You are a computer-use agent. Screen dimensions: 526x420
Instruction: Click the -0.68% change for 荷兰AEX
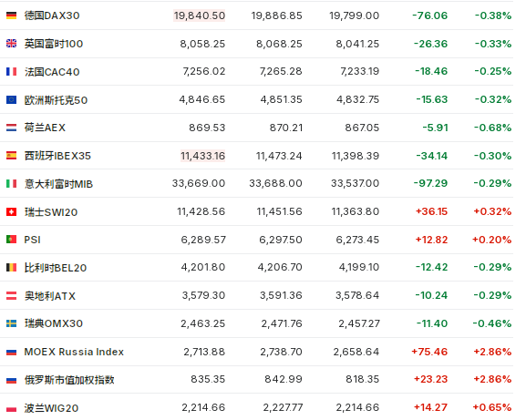[x=492, y=128]
